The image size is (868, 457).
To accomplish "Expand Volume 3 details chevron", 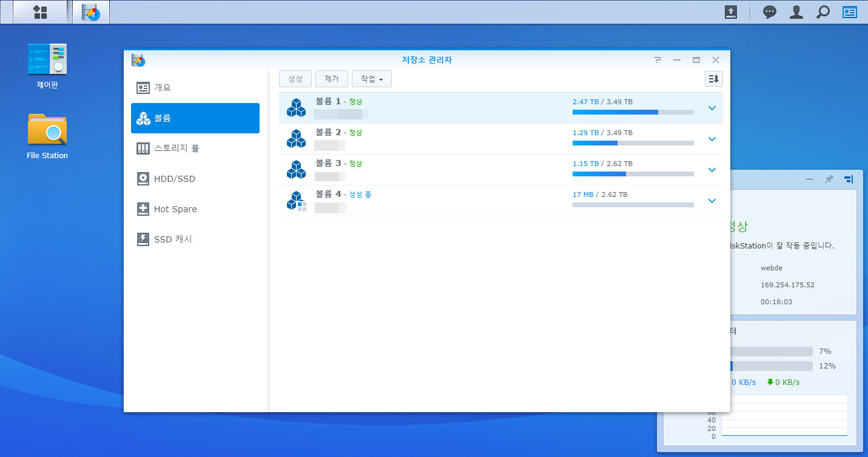I will [712, 170].
